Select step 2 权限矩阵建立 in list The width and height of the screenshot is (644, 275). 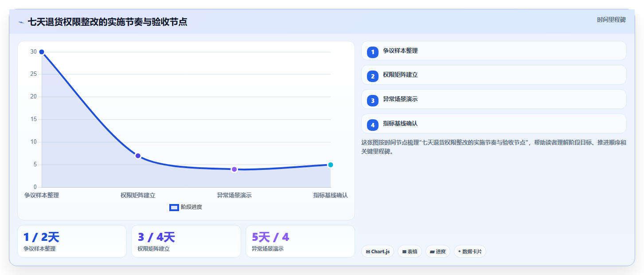(x=494, y=75)
